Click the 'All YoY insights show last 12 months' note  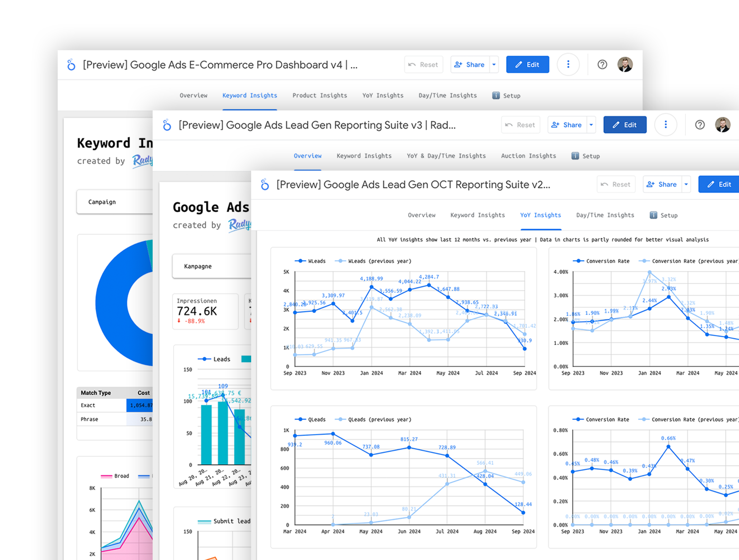point(543,239)
